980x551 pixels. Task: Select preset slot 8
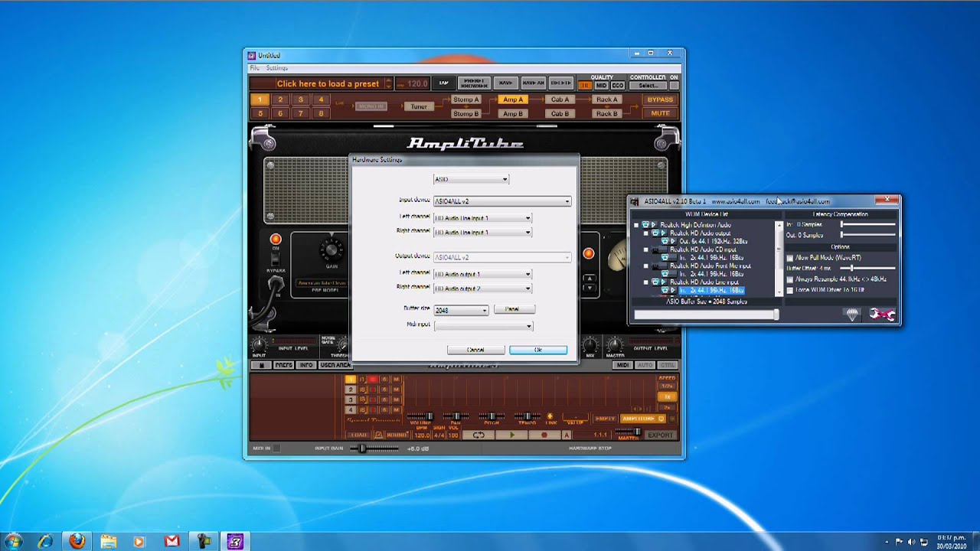(x=321, y=113)
